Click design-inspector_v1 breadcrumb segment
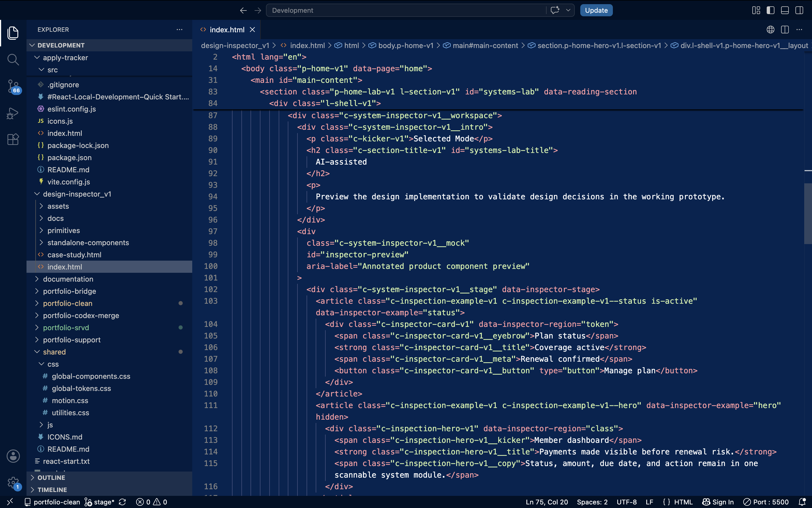This screenshot has width=812, height=508. (x=235, y=45)
